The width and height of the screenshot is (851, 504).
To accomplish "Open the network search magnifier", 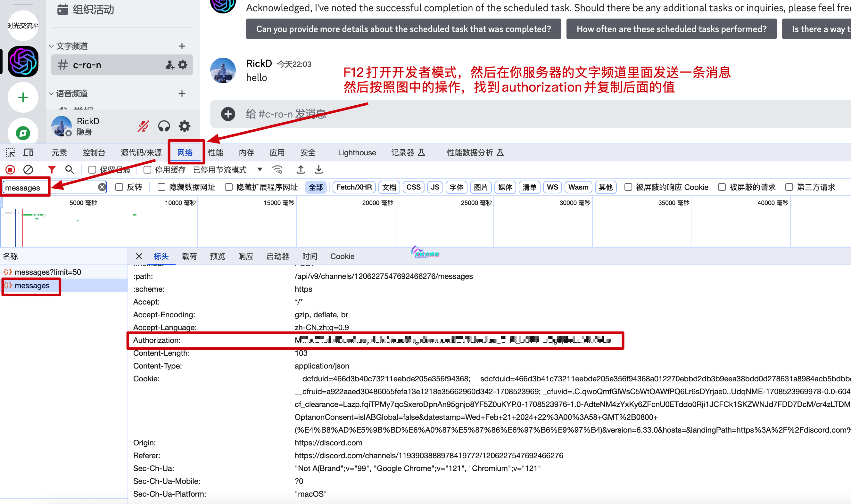I will [70, 169].
